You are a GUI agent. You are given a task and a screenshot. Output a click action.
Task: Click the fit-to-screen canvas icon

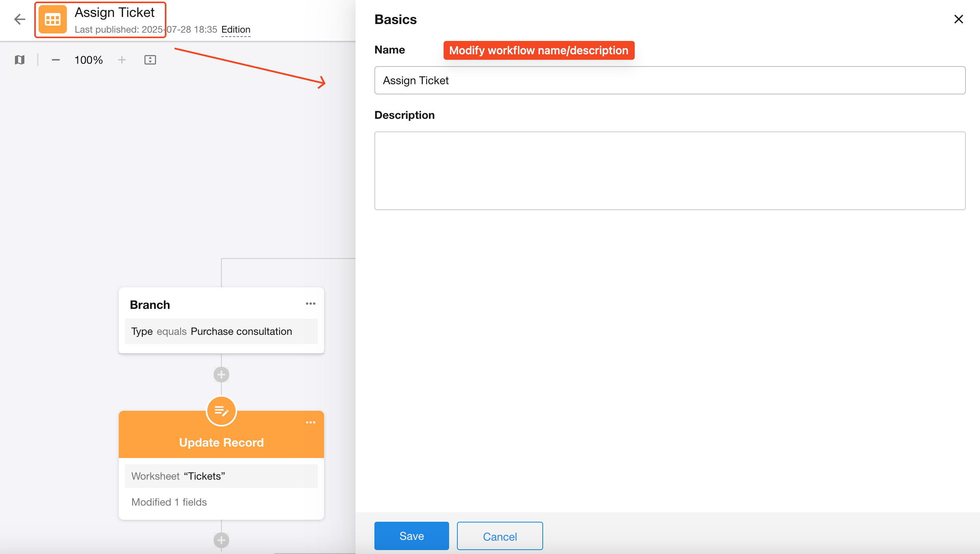pyautogui.click(x=150, y=60)
